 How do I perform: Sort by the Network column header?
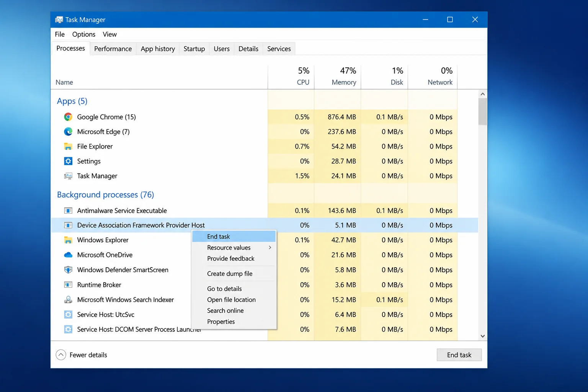[433, 77]
